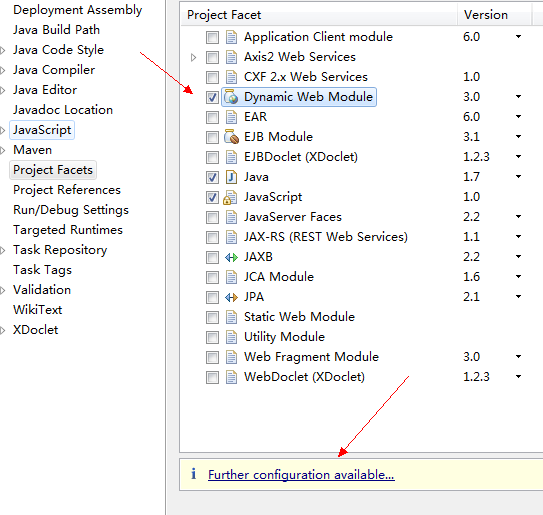Select the Project Facets page
Viewport: 543px width, 515px height.
tap(53, 170)
